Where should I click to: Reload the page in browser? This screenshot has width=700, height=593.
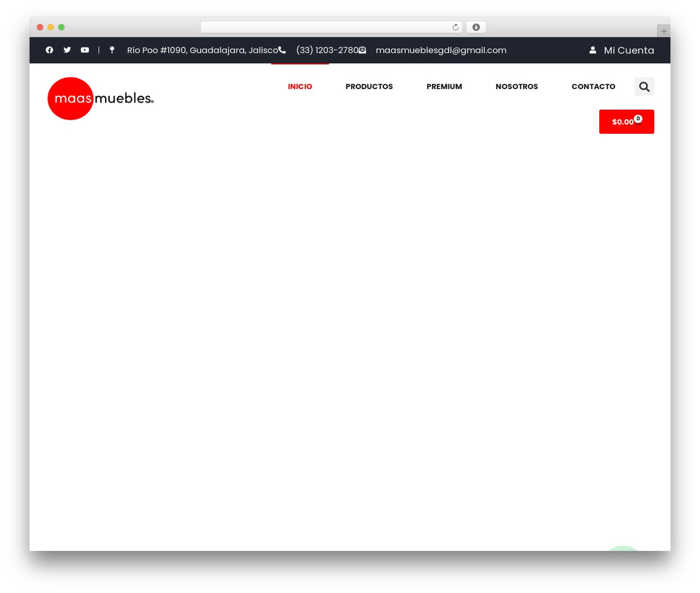456,27
